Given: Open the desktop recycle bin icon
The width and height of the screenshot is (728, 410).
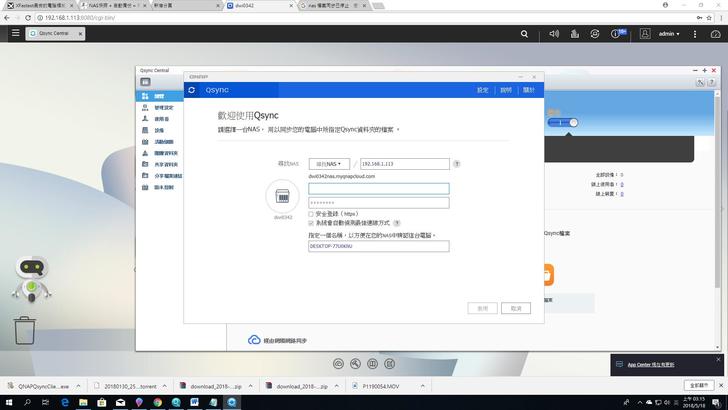Looking at the screenshot, I should pyautogui.click(x=25, y=330).
